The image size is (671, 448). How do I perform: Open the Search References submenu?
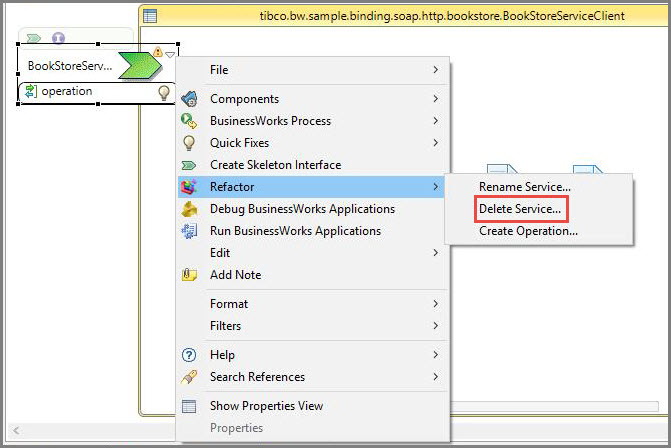point(313,377)
